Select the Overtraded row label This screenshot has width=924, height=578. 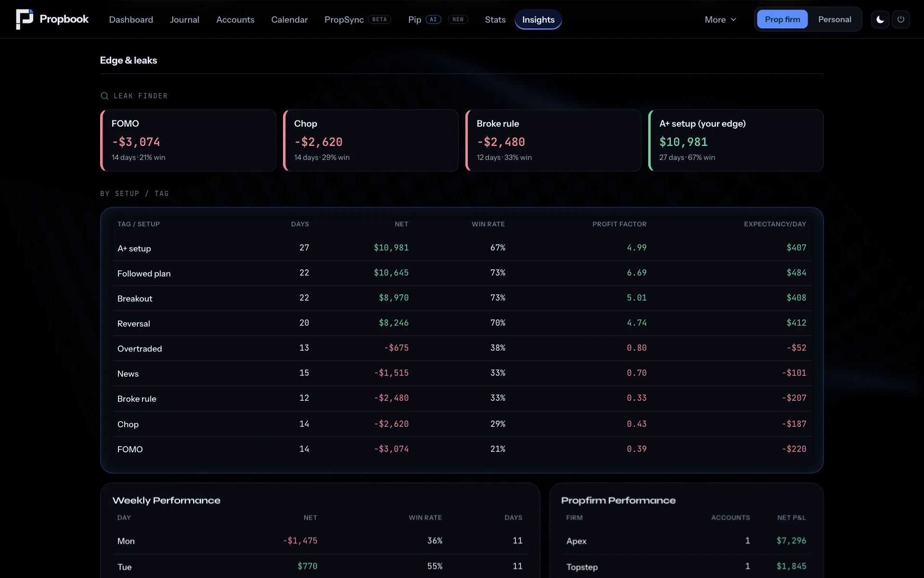click(x=140, y=349)
